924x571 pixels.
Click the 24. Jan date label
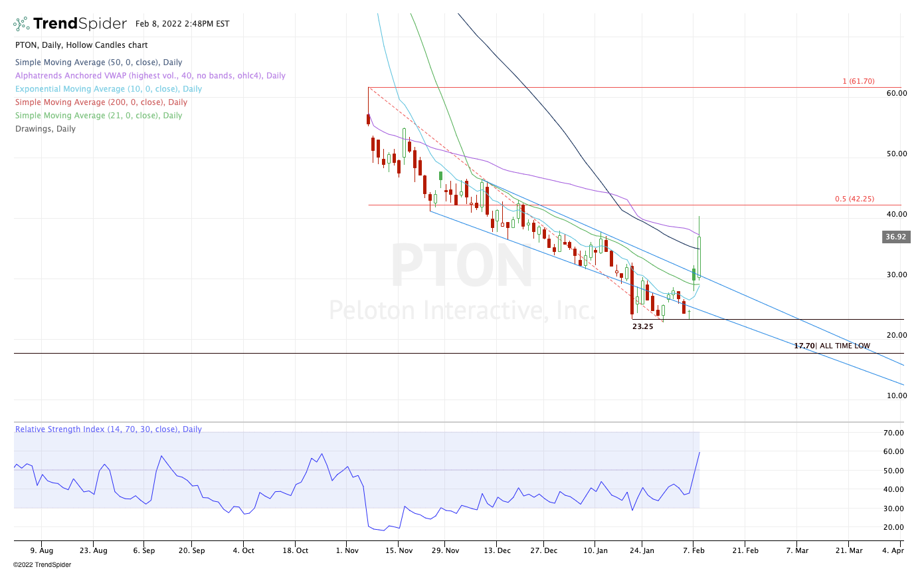641,550
